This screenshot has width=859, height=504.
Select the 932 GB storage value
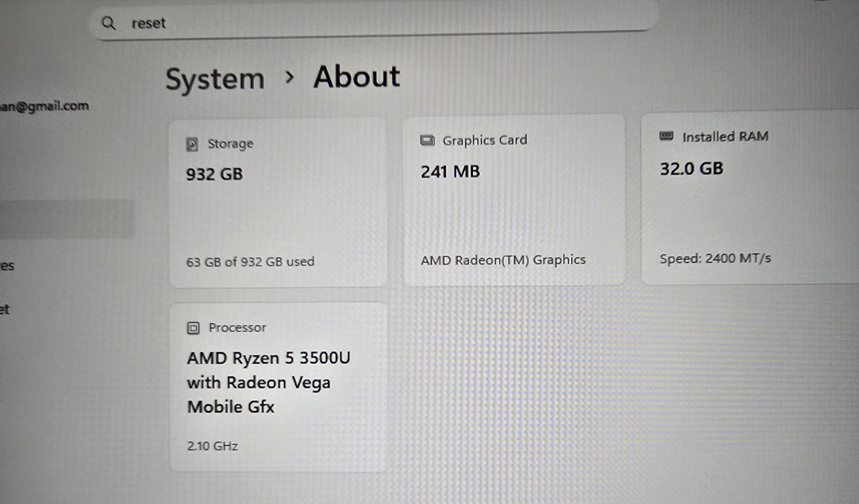click(214, 174)
